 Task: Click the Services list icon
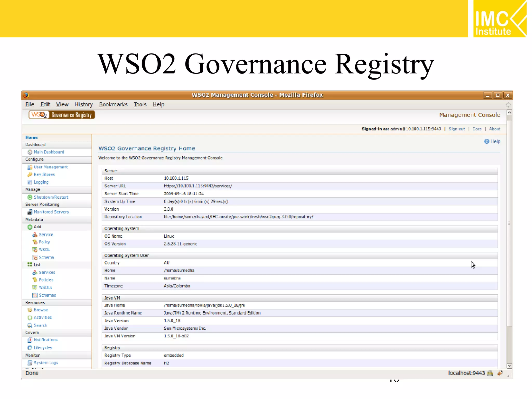point(35,272)
